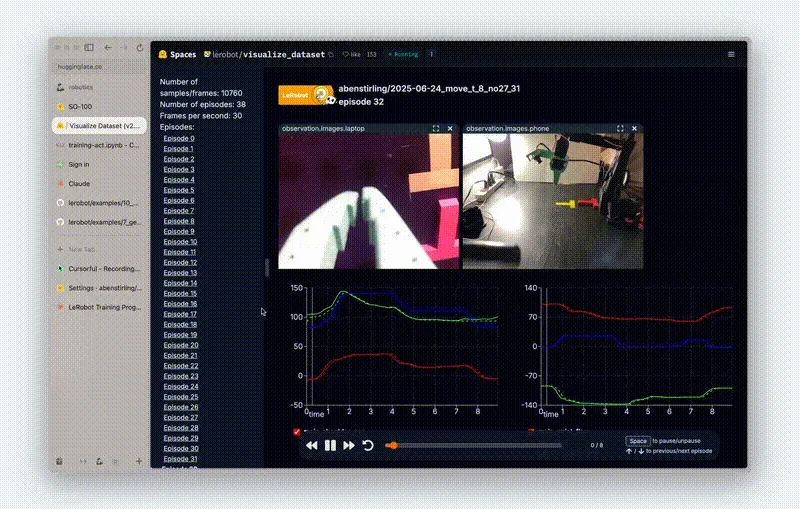Click the huggingface.co address bar

coord(99,67)
